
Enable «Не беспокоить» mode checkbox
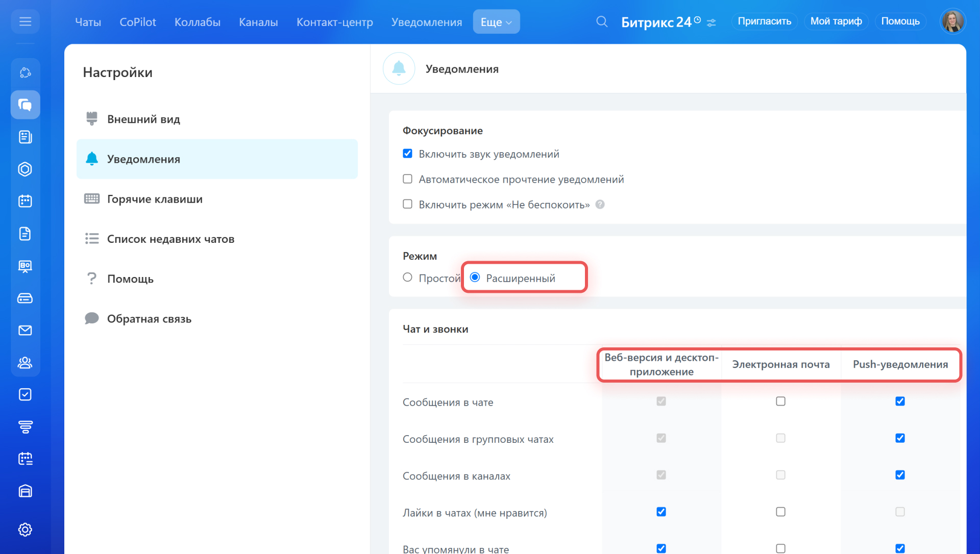tap(407, 204)
